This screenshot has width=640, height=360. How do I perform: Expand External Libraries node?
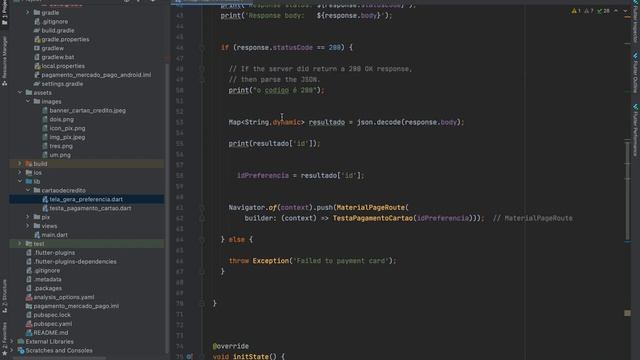11,342
